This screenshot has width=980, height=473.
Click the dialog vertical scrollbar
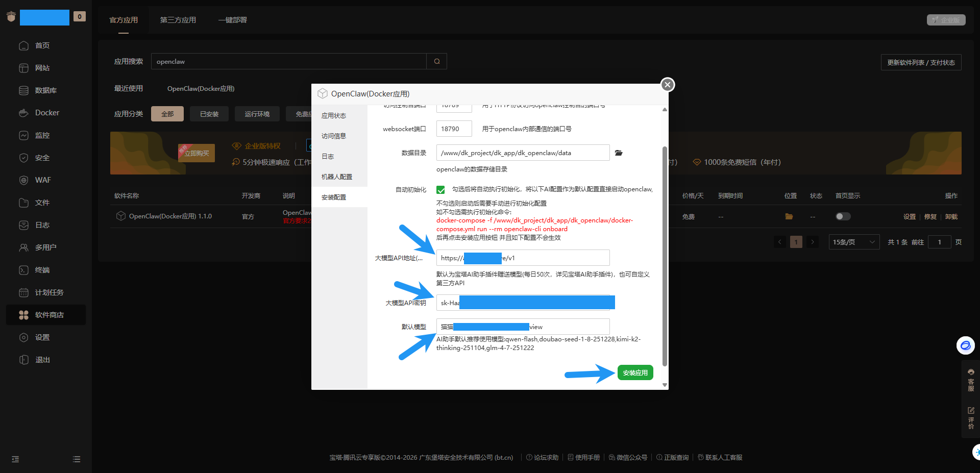(665, 255)
